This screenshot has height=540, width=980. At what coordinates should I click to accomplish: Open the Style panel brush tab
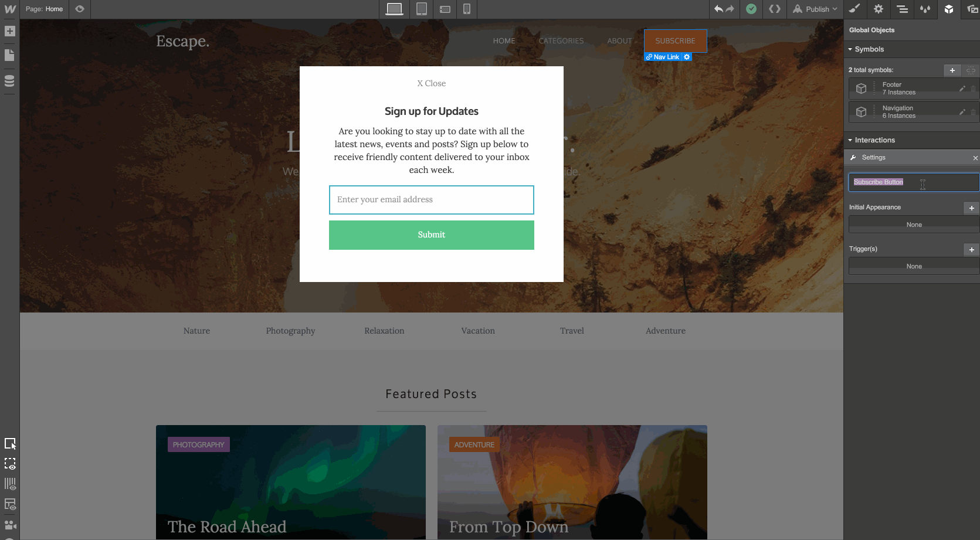pyautogui.click(x=855, y=9)
